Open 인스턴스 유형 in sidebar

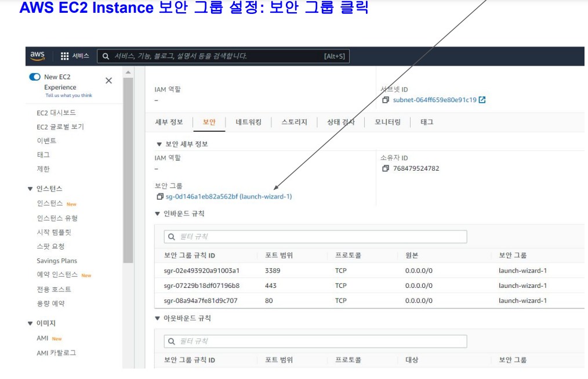click(x=57, y=218)
